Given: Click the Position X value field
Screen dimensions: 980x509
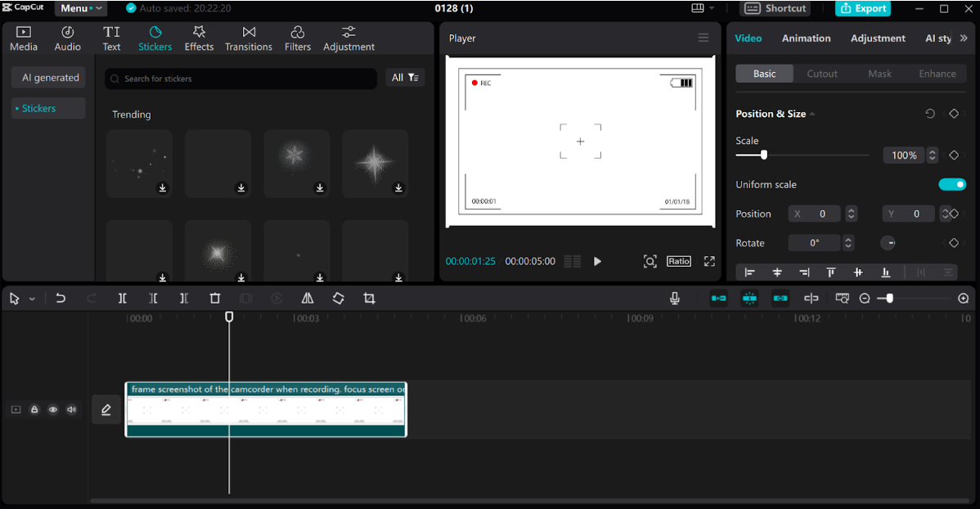Looking at the screenshot, I should click(x=815, y=214).
